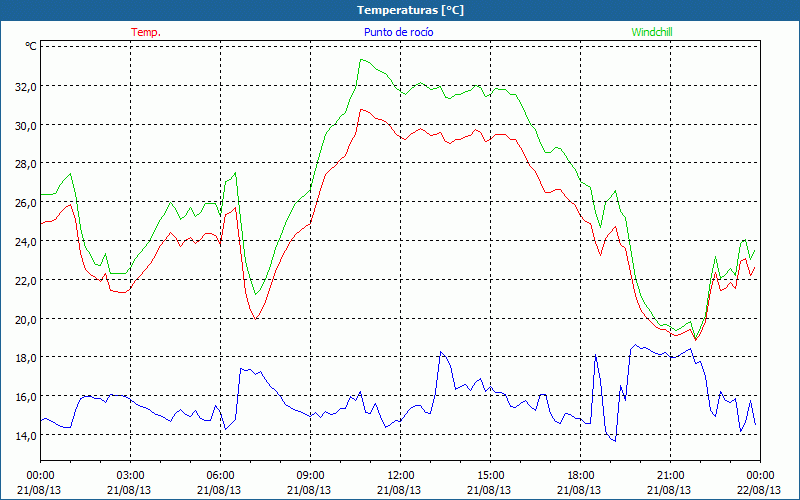Select the blue Punto de rocío legend label
This screenshot has height=500, width=800.
398,32
